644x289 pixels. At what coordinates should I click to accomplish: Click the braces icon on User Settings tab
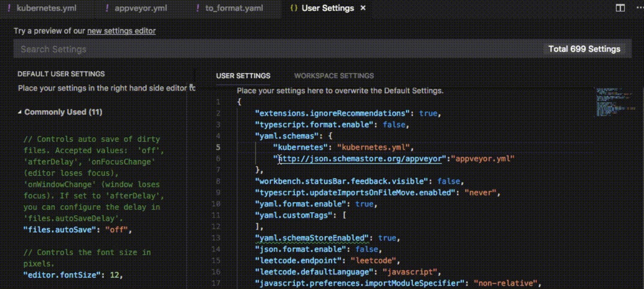tap(294, 8)
